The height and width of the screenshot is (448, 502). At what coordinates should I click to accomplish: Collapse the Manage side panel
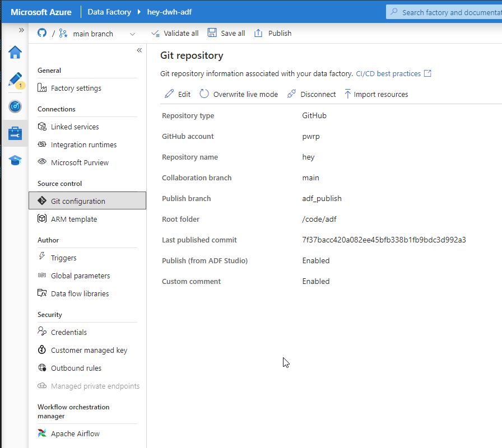pos(140,50)
